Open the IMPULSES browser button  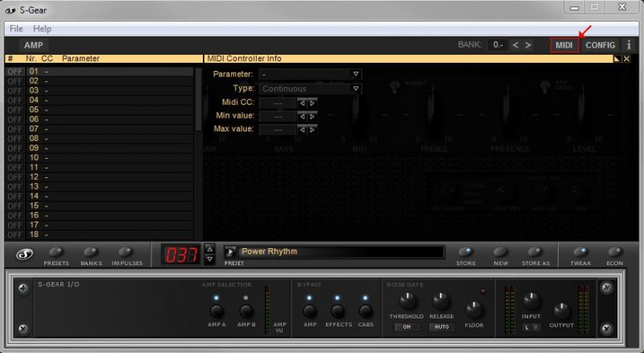tap(126, 251)
